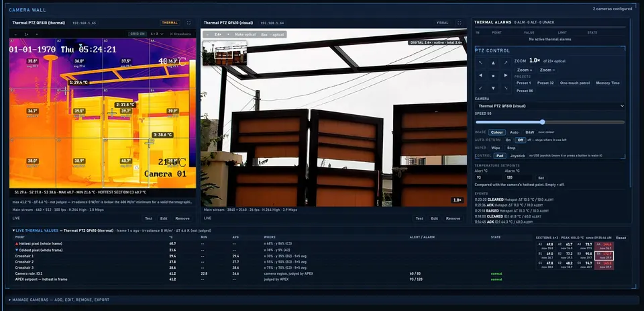
Task: Clear crosshairs on the thermal view
Action: point(180,34)
